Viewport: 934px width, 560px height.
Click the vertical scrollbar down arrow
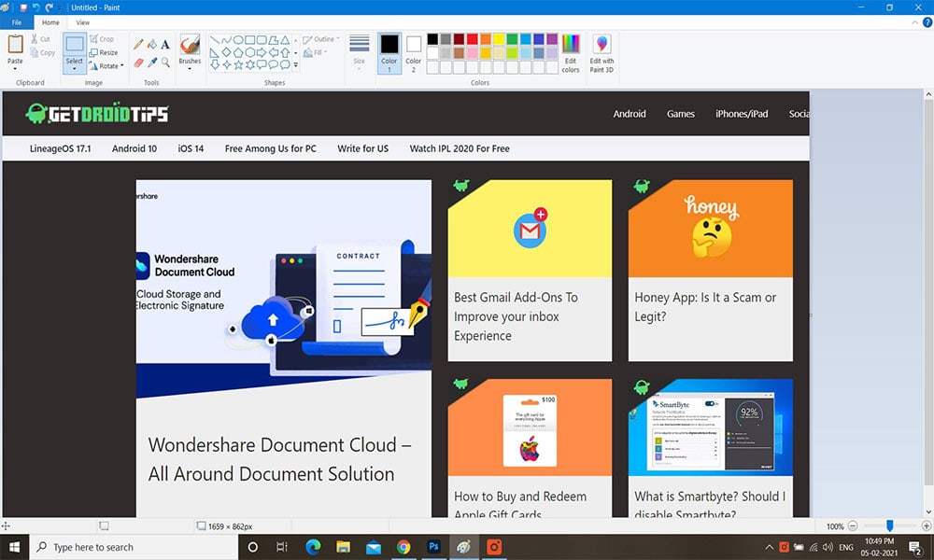pyautogui.click(x=928, y=511)
